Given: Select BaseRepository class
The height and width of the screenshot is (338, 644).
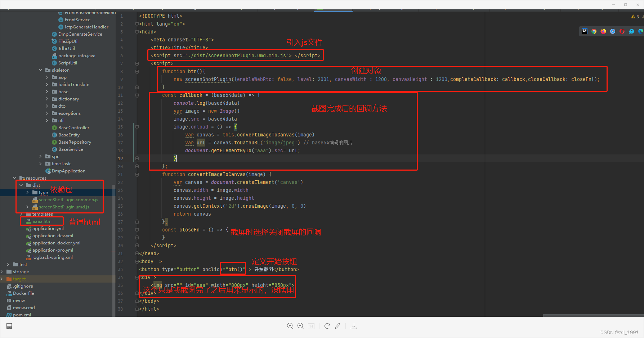Looking at the screenshot, I should coord(75,142).
